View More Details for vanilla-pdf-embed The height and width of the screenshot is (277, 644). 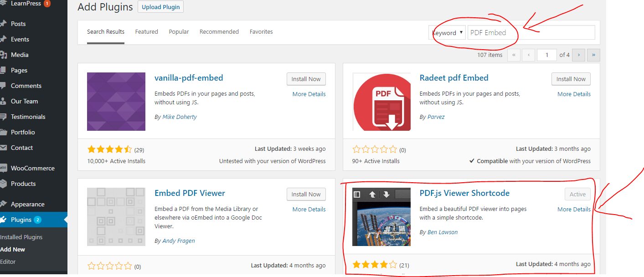tap(309, 94)
